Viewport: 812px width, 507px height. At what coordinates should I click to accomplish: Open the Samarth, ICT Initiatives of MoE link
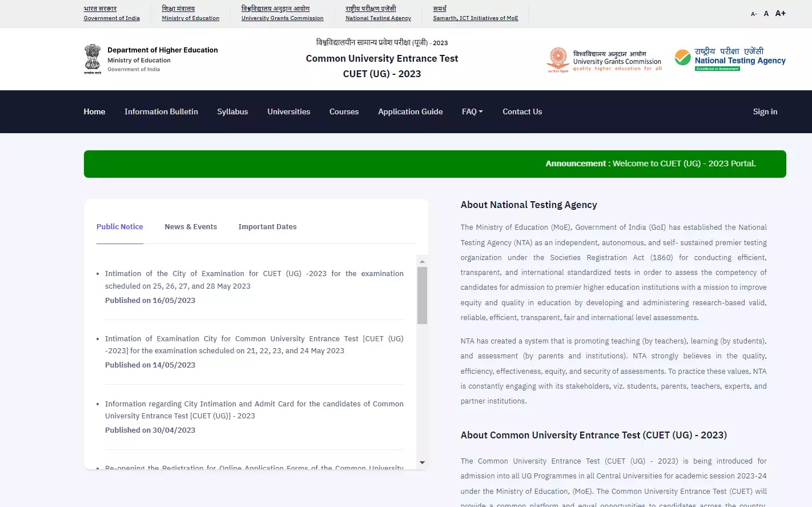click(x=476, y=18)
